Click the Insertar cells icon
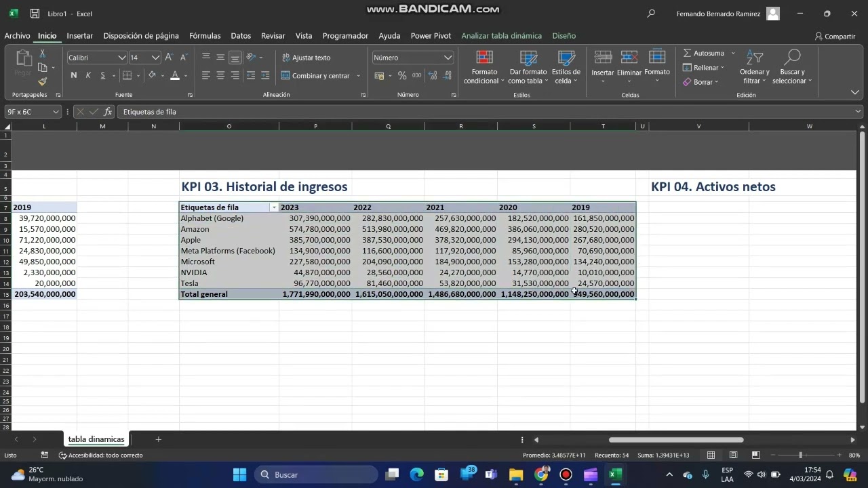 click(603, 58)
